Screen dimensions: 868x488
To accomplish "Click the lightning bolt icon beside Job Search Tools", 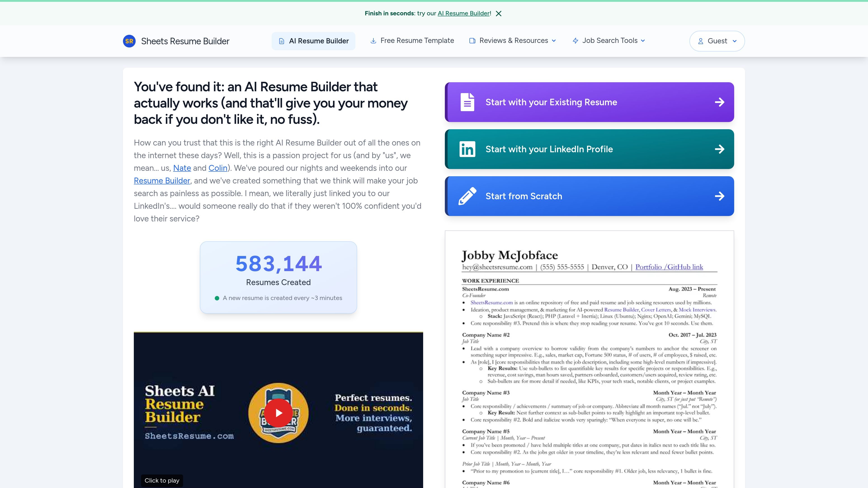I will [x=576, y=41].
